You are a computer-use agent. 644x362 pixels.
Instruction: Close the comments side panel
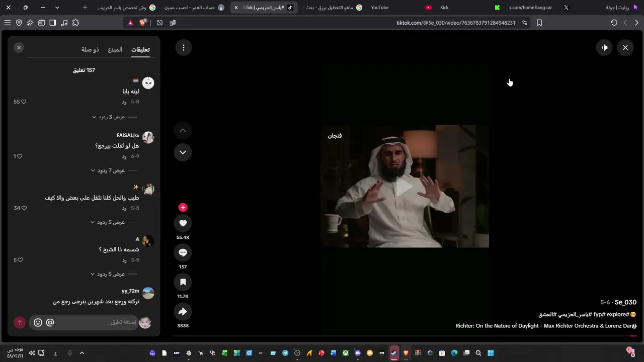tap(19, 47)
